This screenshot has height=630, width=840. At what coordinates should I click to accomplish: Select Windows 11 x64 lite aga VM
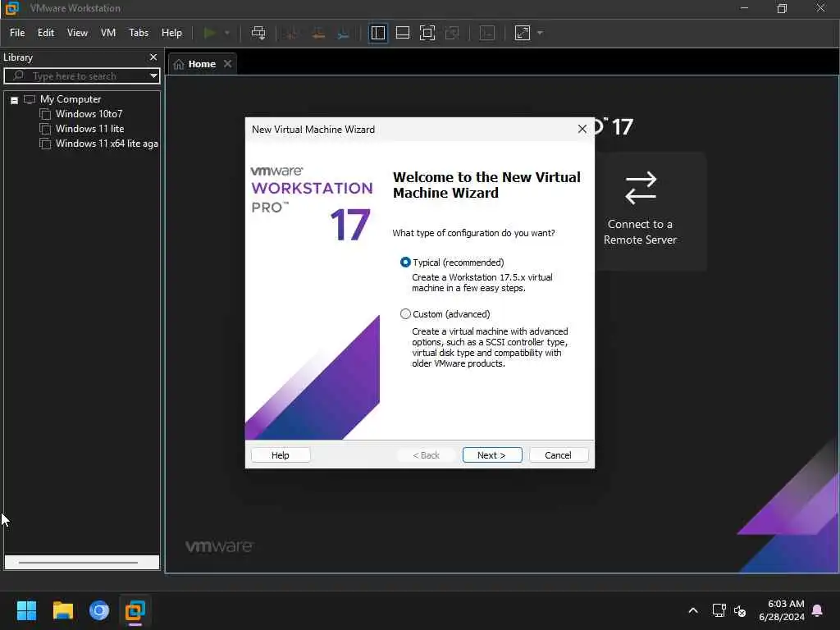pyautogui.click(x=107, y=144)
